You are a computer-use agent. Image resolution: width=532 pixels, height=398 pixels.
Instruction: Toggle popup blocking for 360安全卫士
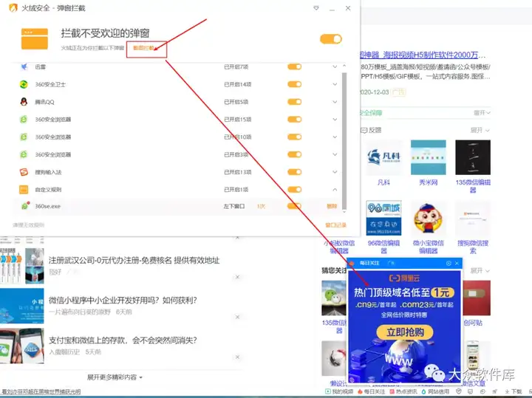295,84
